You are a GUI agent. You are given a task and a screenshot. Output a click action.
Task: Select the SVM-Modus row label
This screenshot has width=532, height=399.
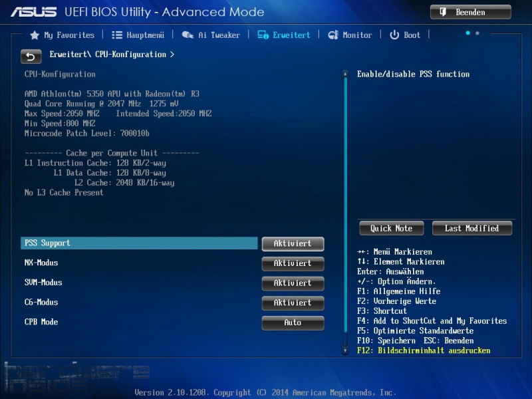point(43,282)
